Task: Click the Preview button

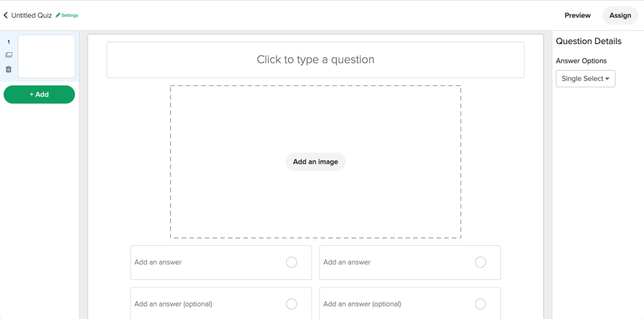Action: coord(577,15)
